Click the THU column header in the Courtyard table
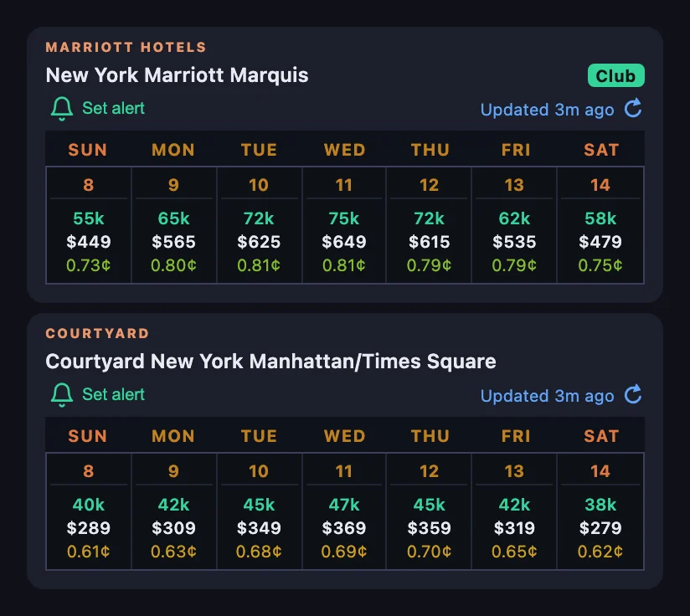This screenshot has width=690, height=616. 430,436
